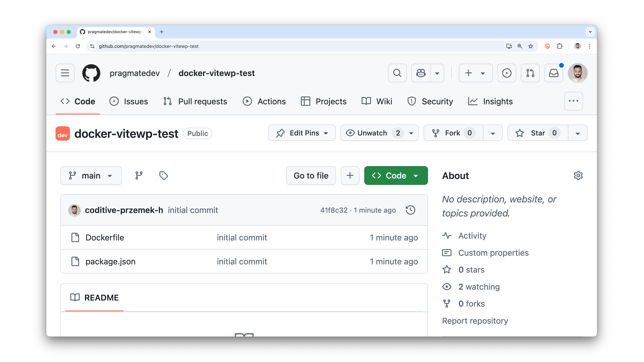The image size is (644, 362).
Task: Open the Edit Pins dropdown
Action: pos(302,133)
